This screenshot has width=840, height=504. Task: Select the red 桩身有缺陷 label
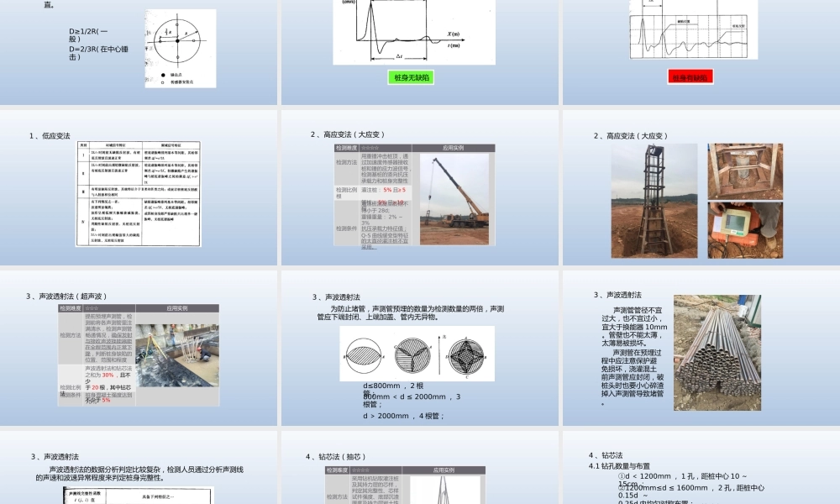(690, 77)
